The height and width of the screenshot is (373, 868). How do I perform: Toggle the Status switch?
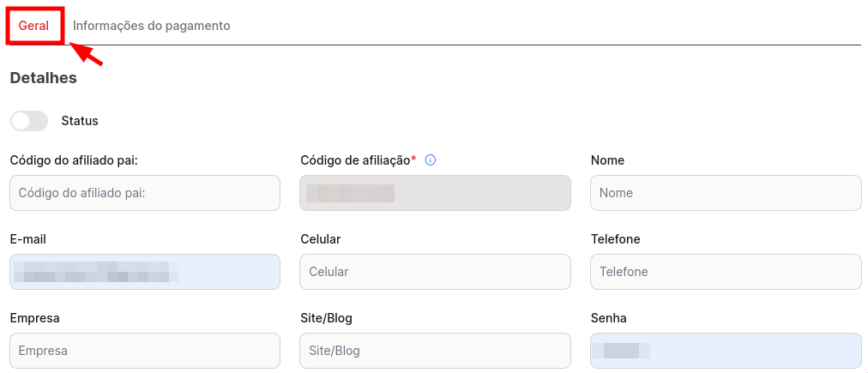click(x=29, y=121)
